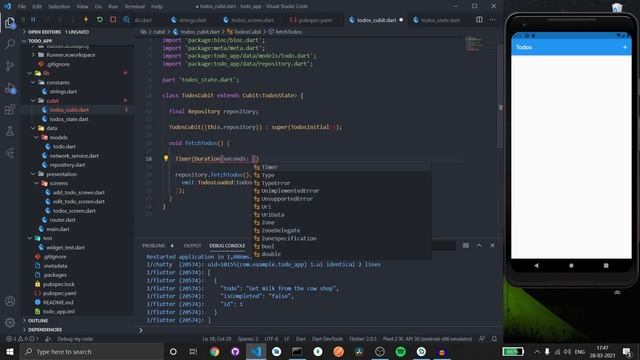Select Timer in the autocomplete list
This screenshot has width=640, height=360.
click(342, 167)
